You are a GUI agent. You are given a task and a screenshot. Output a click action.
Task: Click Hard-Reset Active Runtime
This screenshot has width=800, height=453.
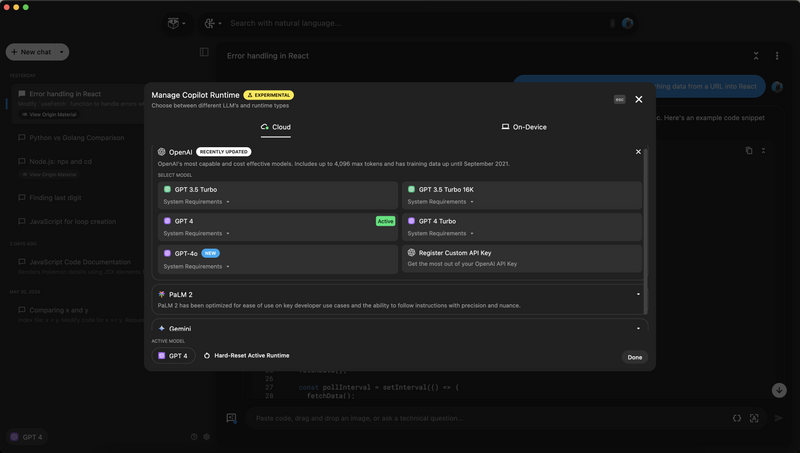tap(246, 356)
